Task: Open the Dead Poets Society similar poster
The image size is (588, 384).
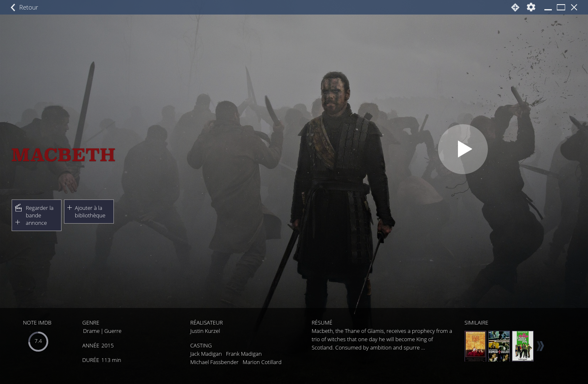Action: coord(475,346)
